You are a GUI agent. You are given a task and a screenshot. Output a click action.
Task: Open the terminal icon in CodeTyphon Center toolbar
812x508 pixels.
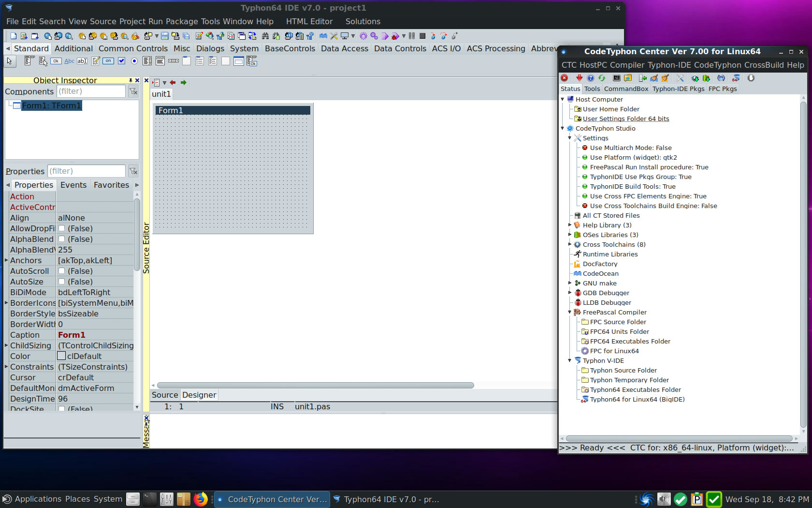[x=617, y=78]
